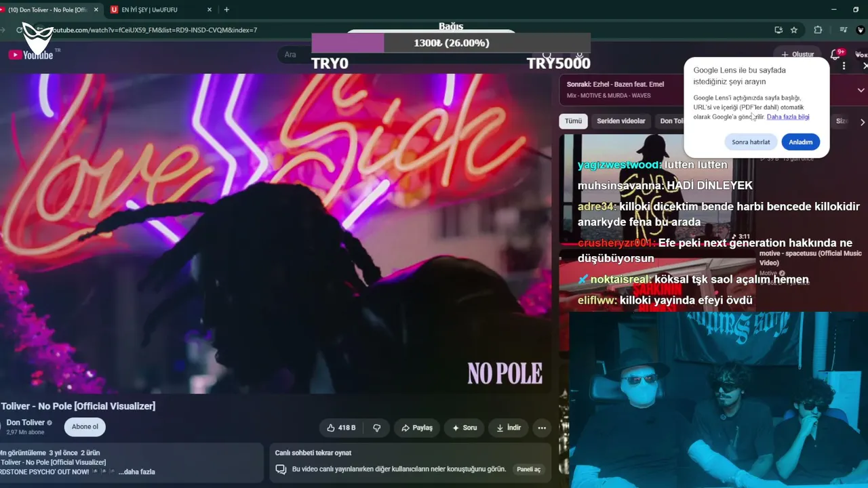Click the 2,97 Mn abone subscriber count

(x=25, y=432)
